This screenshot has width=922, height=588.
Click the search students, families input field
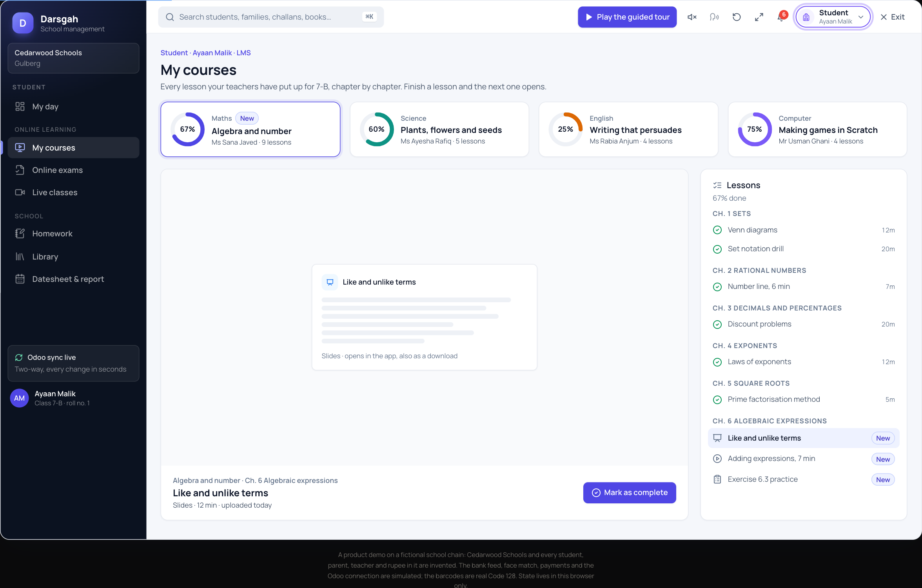(x=271, y=17)
